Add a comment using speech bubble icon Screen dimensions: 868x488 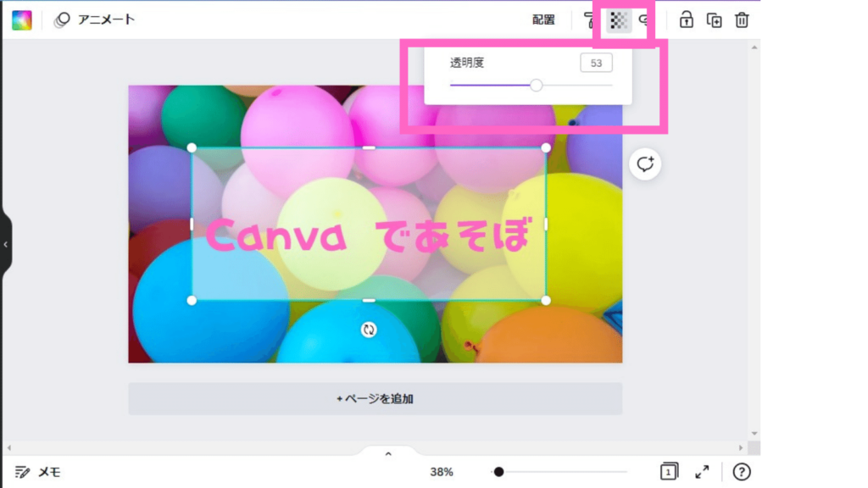[x=645, y=164]
